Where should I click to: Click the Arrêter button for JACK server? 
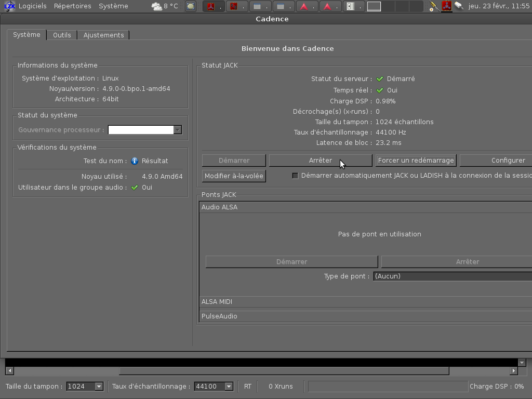[320, 161]
